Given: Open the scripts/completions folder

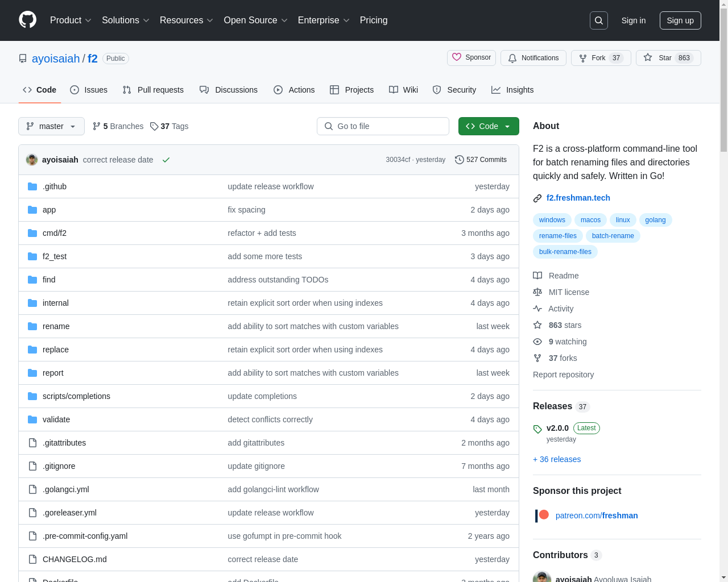Looking at the screenshot, I should click(x=76, y=396).
